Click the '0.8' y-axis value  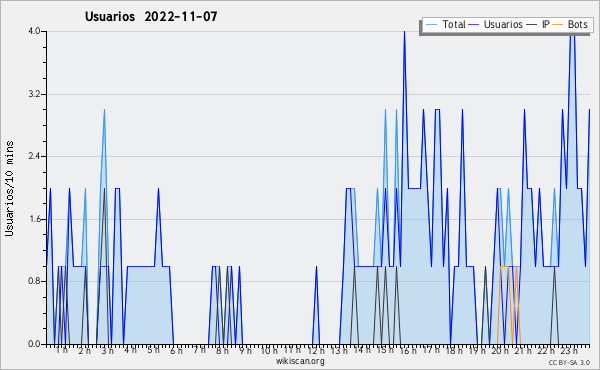pos(34,282)
